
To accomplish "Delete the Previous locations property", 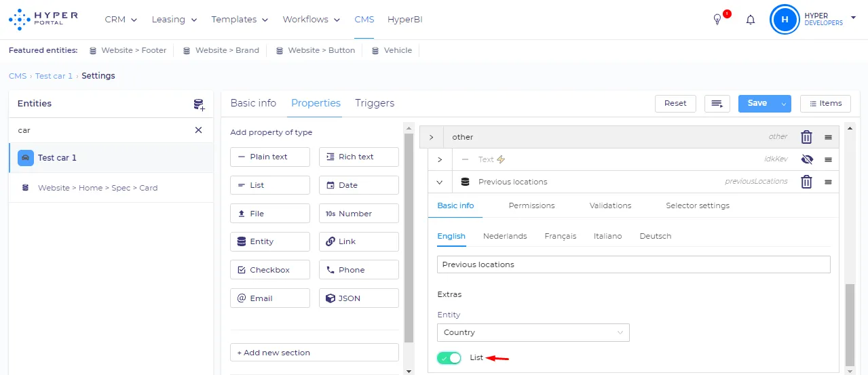I will [x=806, y=182].
